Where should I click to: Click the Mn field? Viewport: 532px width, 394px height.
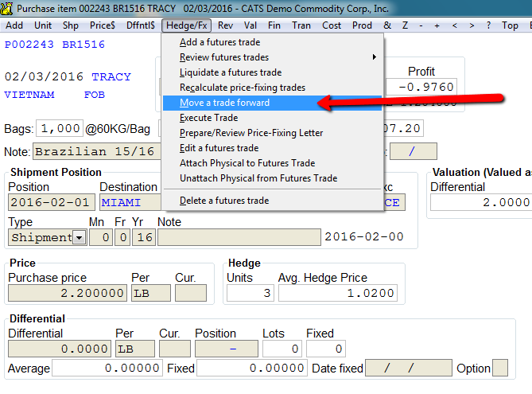coord(101,237)
